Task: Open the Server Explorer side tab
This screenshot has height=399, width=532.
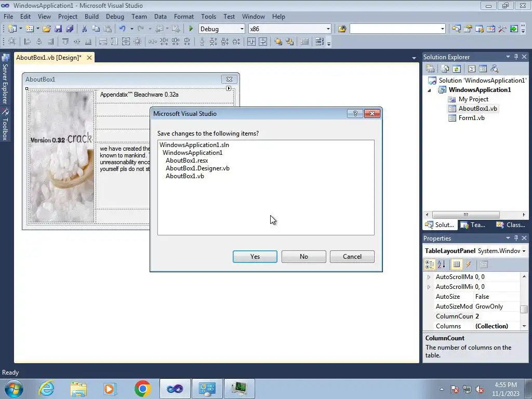Action: (x=5, y=79)
